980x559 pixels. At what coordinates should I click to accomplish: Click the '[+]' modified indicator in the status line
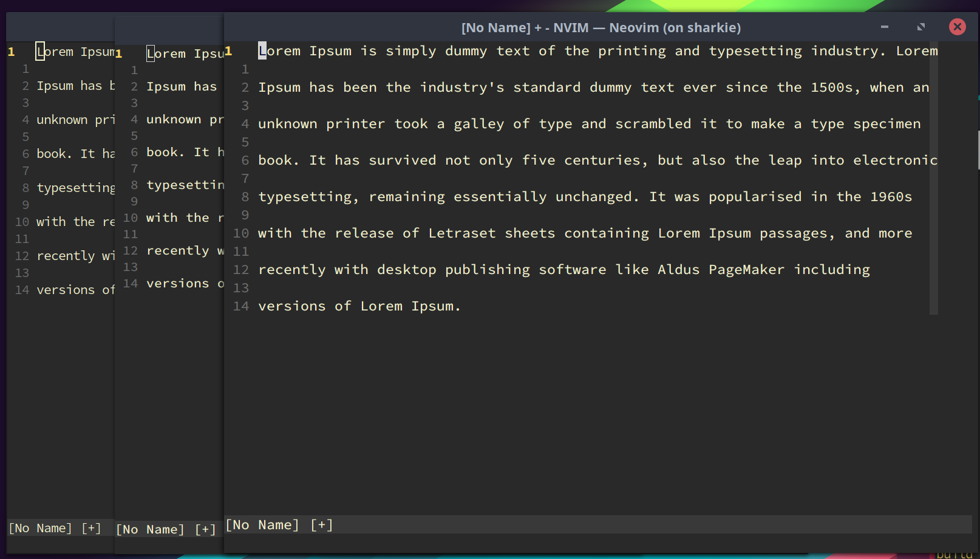tap(321, 524)
